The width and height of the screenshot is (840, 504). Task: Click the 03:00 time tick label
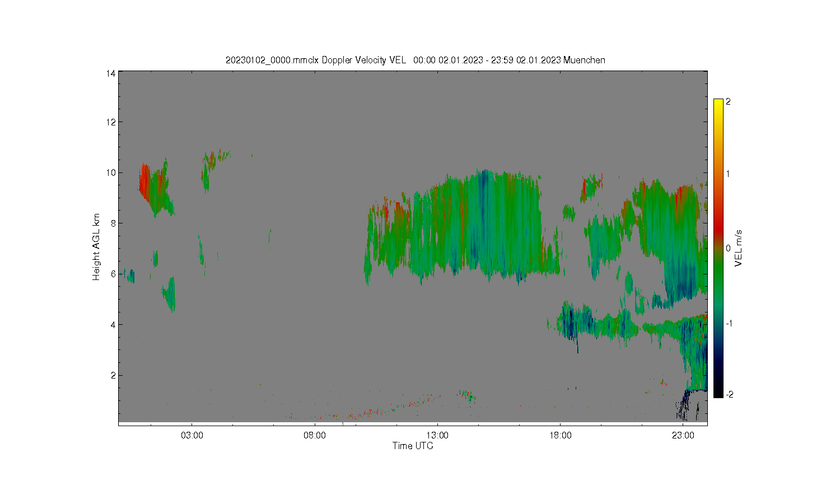coord(192,435)
